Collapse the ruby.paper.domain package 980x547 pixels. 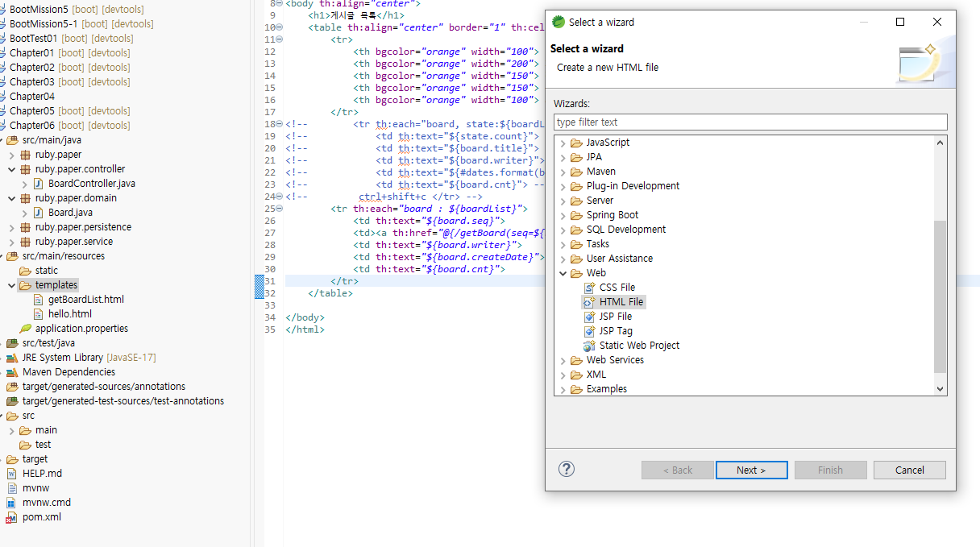[x=11, y=198]
